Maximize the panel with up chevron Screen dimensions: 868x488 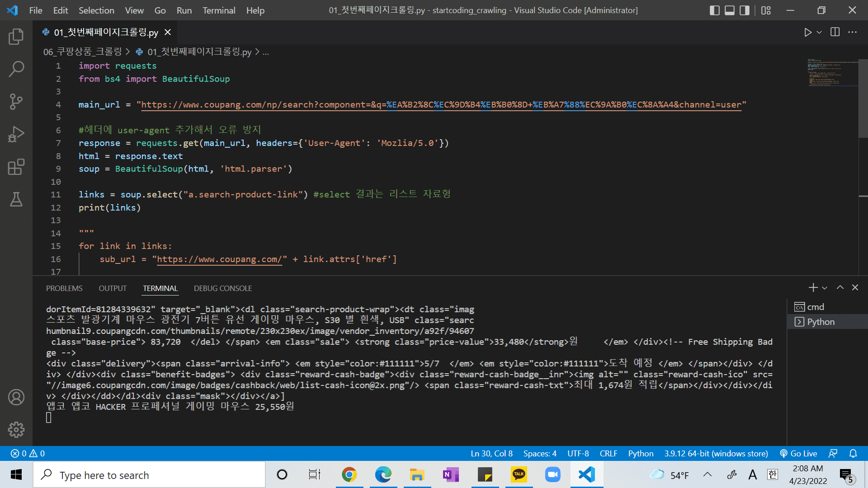click(840, 288)
